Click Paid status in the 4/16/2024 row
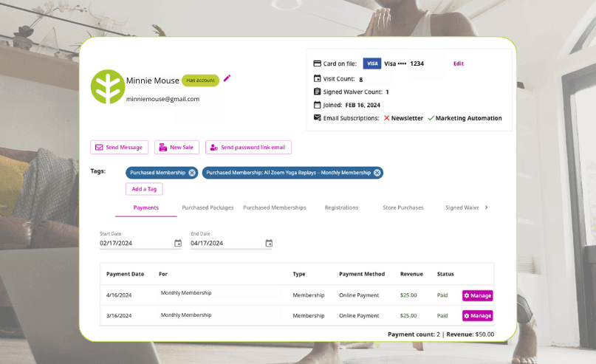This screenshot has height=364, width=596. tap(442, 295)
